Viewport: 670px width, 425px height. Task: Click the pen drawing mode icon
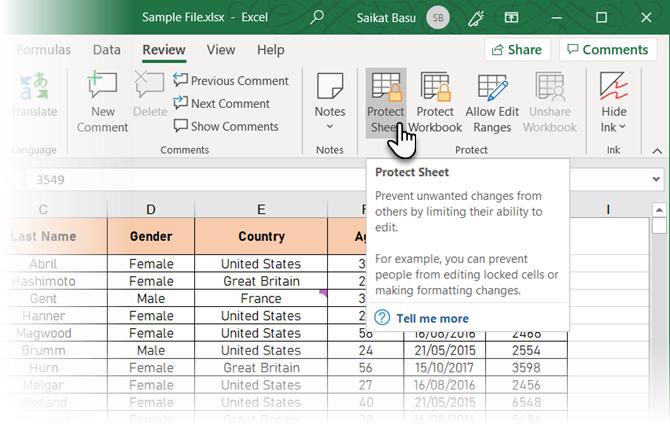(476, 17)
